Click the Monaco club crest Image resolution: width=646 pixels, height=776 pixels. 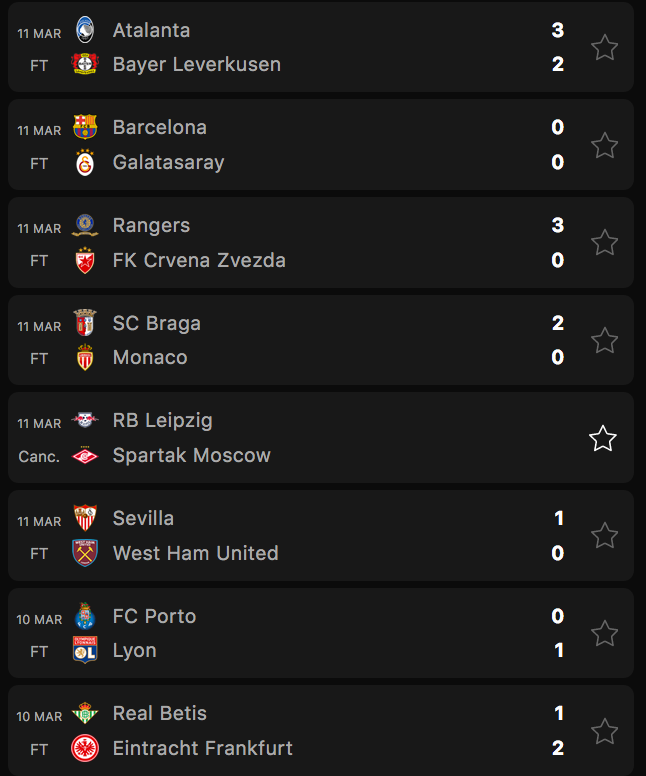85,358
